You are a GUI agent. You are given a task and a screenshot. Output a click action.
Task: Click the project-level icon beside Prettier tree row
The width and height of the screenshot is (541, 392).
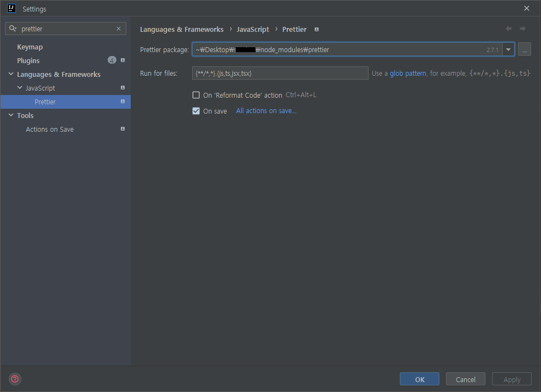122,102
